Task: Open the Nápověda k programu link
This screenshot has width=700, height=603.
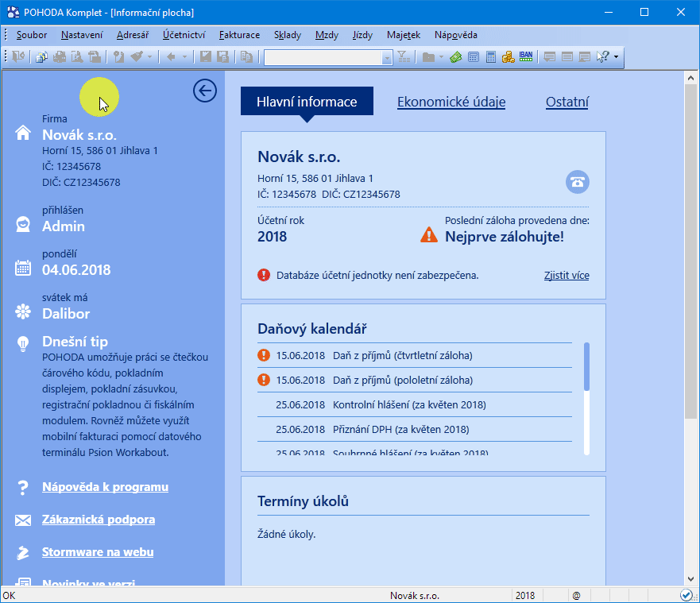Action: click(x=105, y=486)
